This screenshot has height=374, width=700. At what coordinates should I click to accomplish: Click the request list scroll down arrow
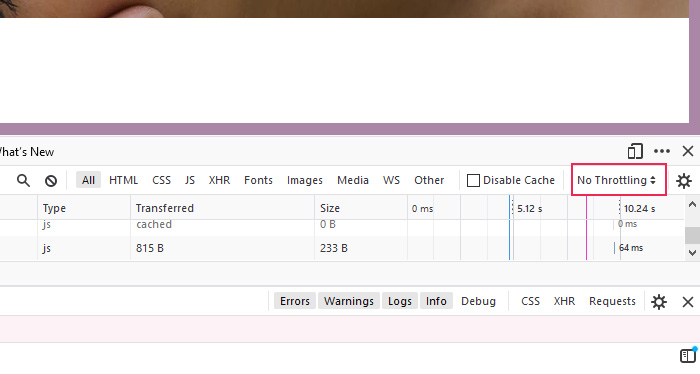click(692, 253)
